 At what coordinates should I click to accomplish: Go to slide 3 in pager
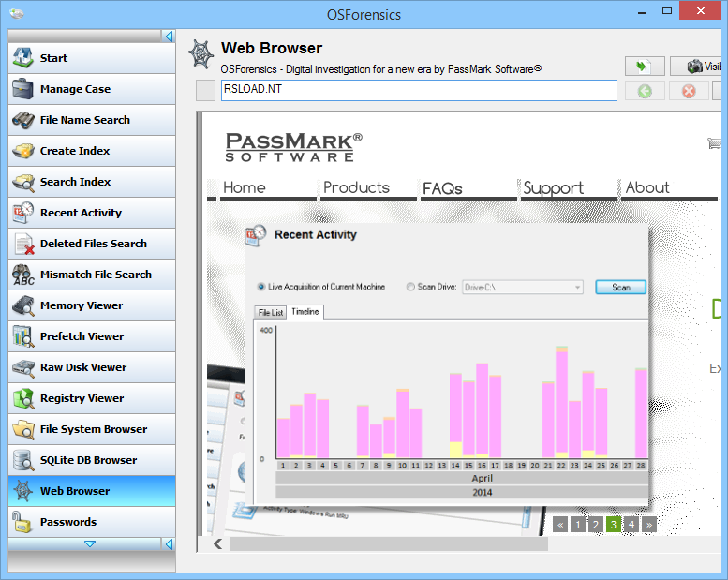(x=614, y=525)
